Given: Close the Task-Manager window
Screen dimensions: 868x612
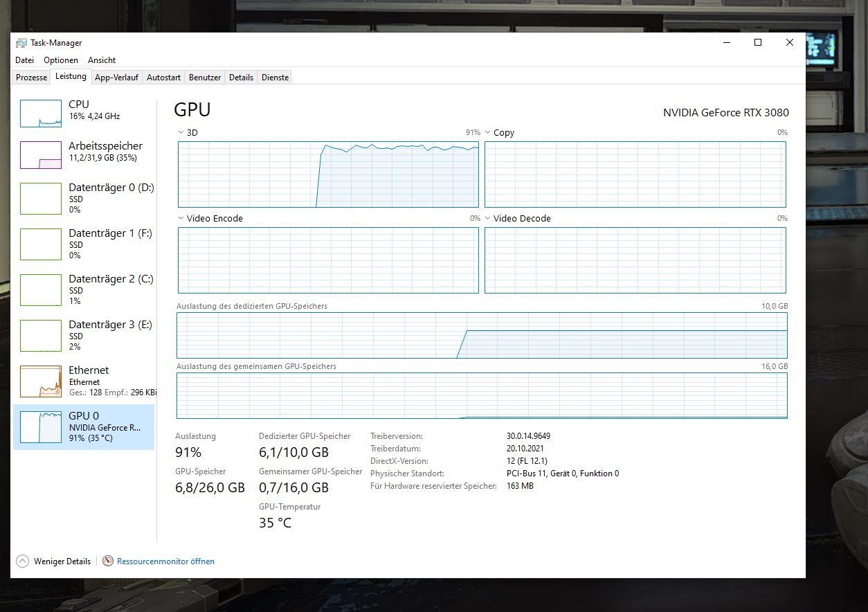Looking at the screenshot, I should (790, 42).
